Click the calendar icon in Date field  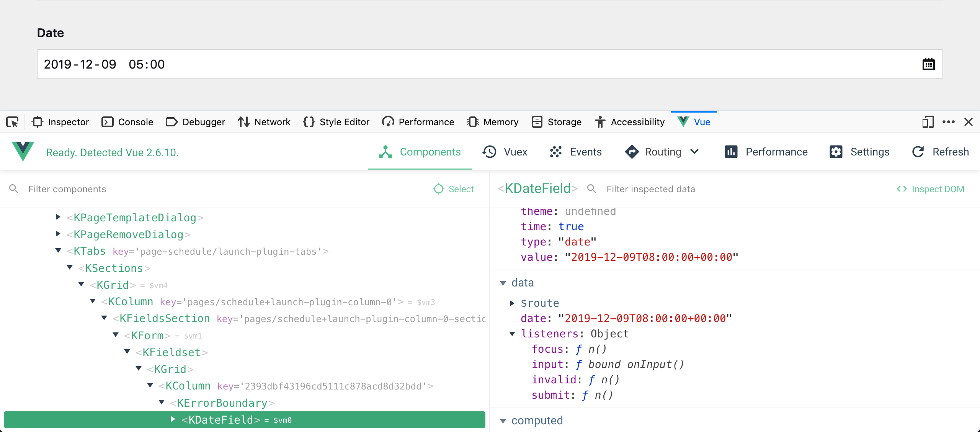(928, 64)
